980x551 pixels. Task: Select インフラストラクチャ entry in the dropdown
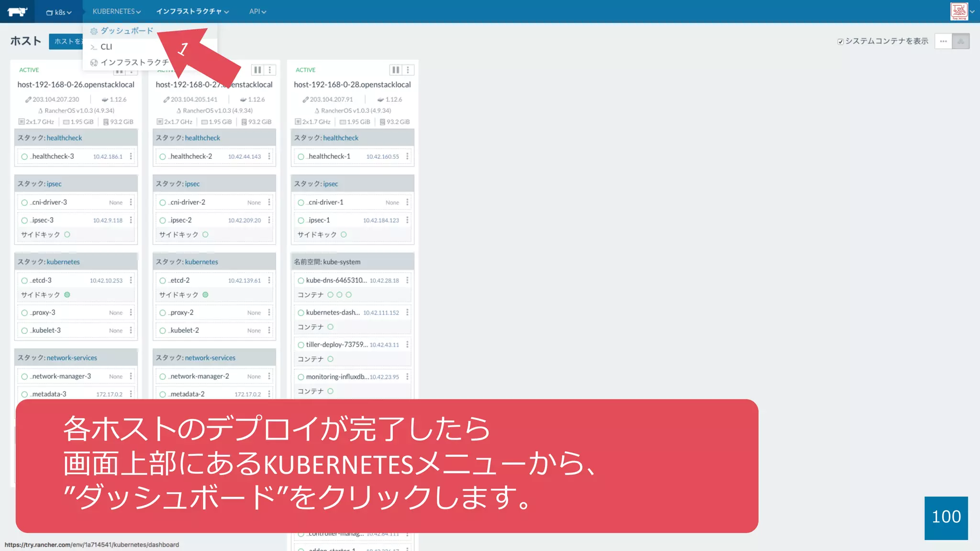(x=130, y=63)
